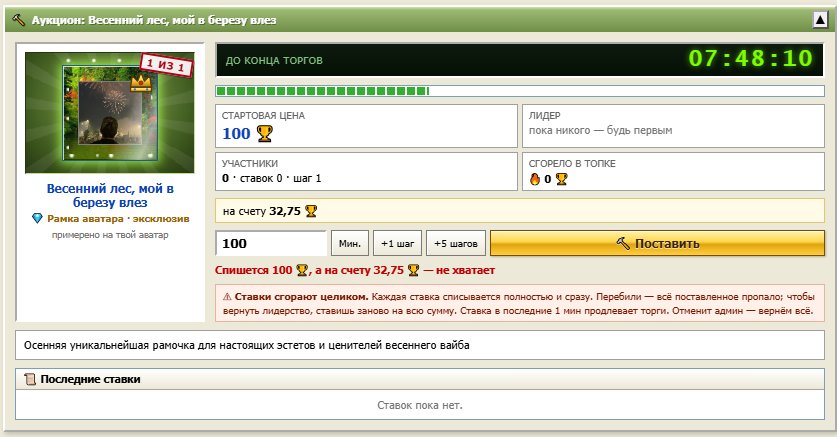Click the trophy icon after balance 32,75
Image resolution: width=837 pixels, height=437 pixels.
[311, 211]
